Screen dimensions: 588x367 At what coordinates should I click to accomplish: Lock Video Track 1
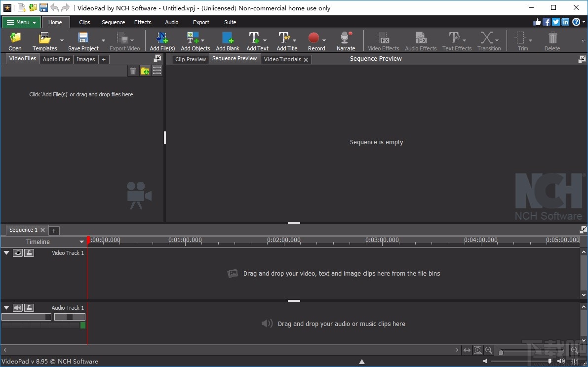tap(29, 252)
